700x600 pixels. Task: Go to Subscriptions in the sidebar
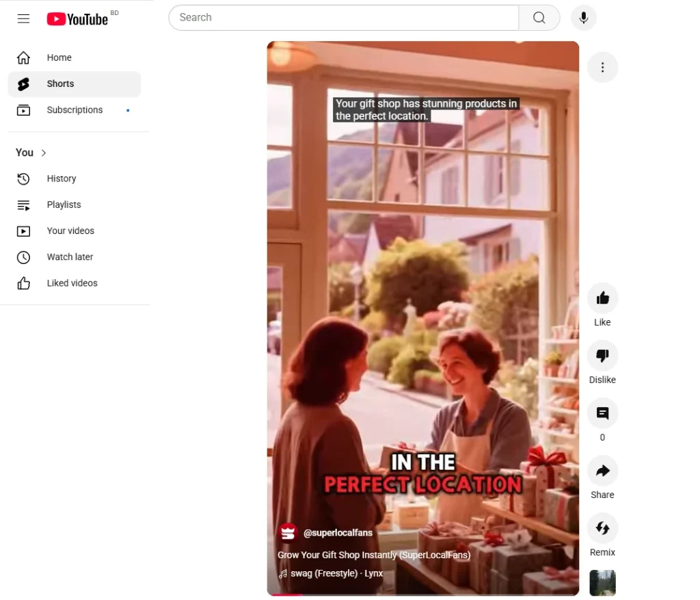[x=75, y=109]
